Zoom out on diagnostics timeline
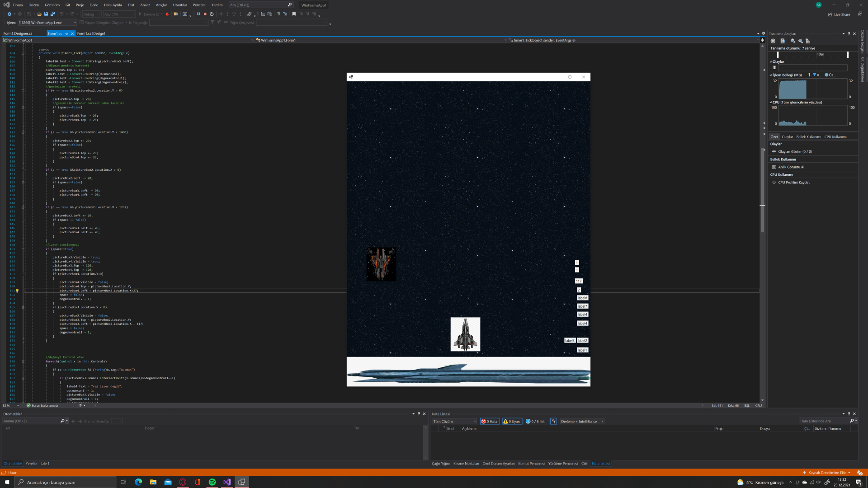 click(801, 41)
